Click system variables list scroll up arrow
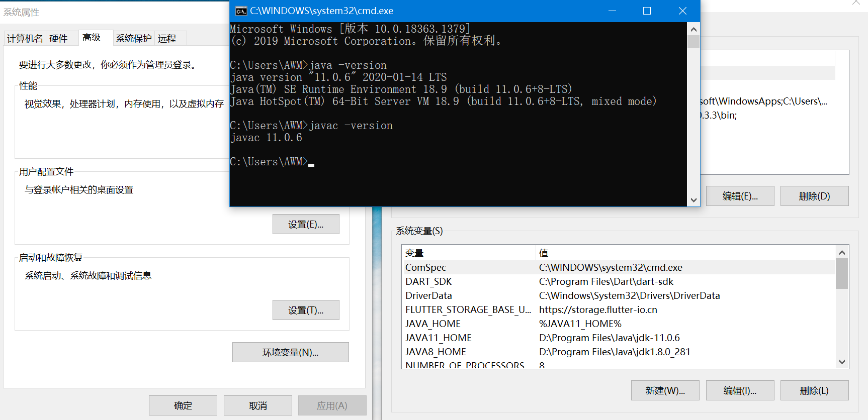The height and width of the screenshot is (420, 868). 842,252
